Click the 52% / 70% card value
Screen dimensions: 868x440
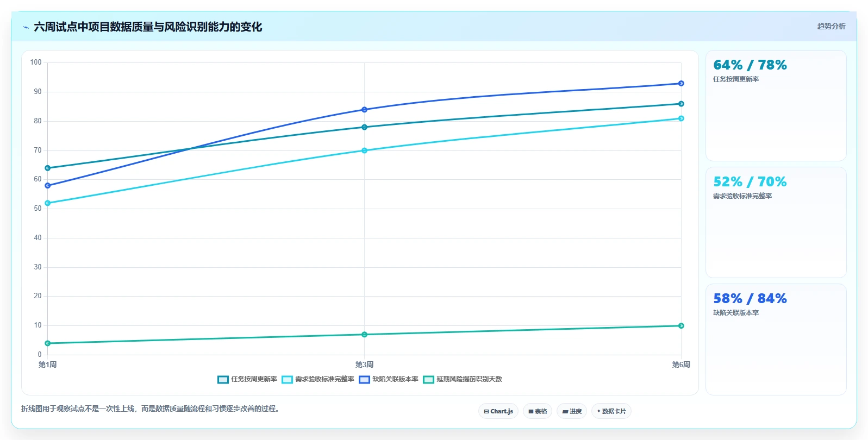pos(750,182)
